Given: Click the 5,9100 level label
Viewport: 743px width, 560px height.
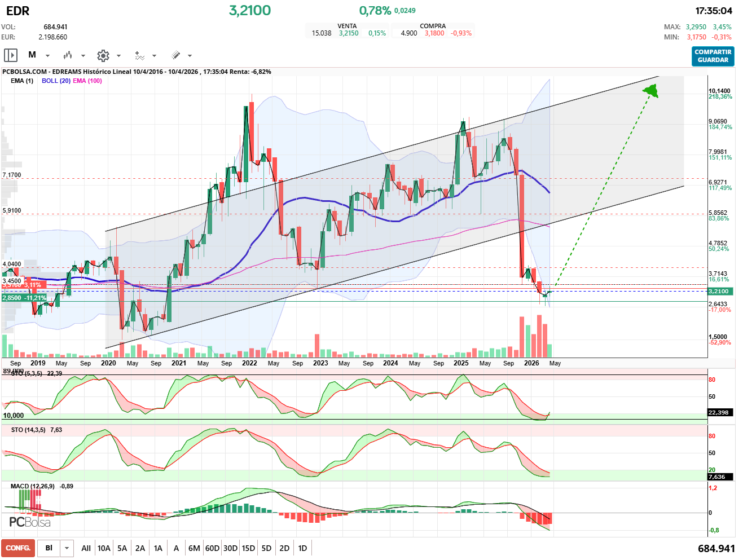Looking at the screenshot, I should click(x=12, y=210).
